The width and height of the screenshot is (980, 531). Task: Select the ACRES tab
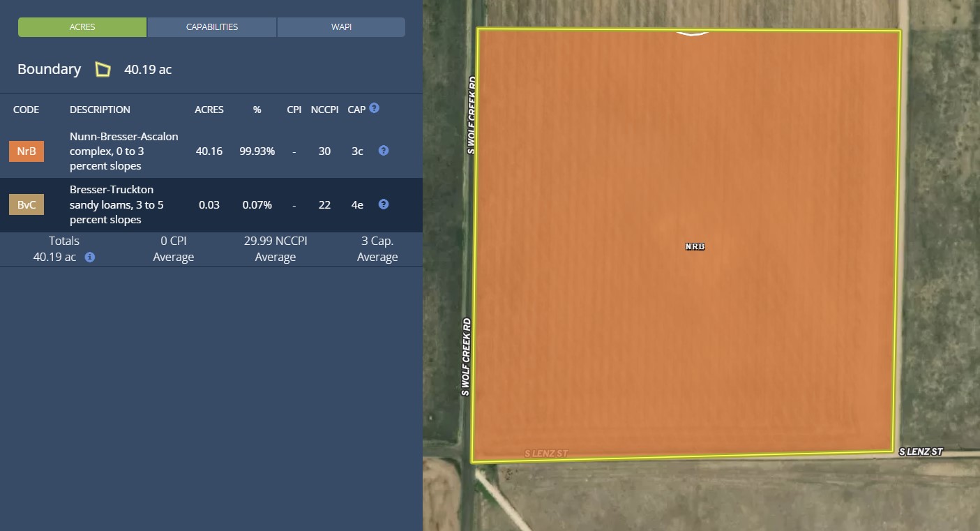click(82, 27)
